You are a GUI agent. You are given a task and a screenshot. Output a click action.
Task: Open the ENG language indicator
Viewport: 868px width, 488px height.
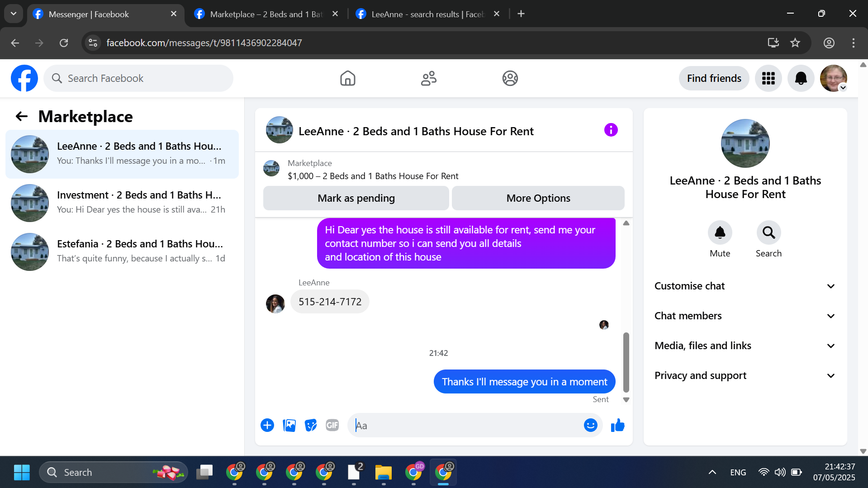pos(738,472)
